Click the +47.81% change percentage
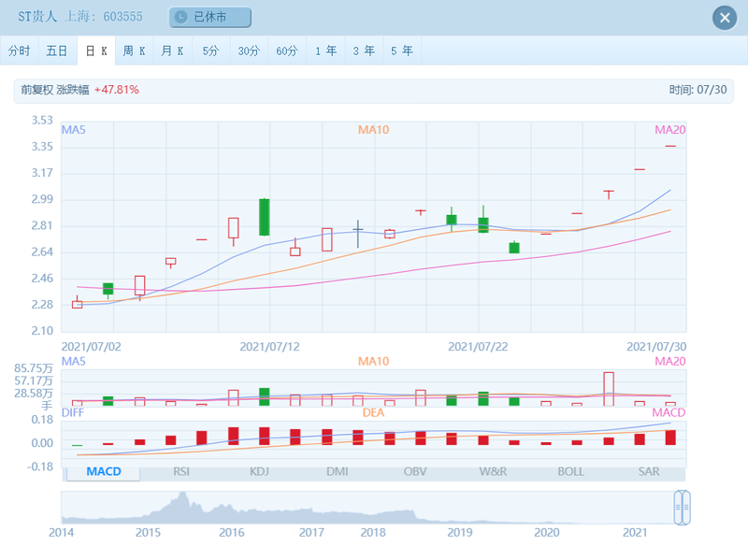This screenshot has height=560, width=748. (x=116, y=90)
